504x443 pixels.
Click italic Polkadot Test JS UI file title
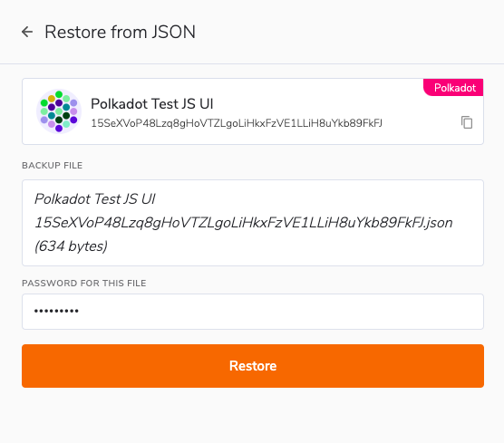[x=95, y=199]
